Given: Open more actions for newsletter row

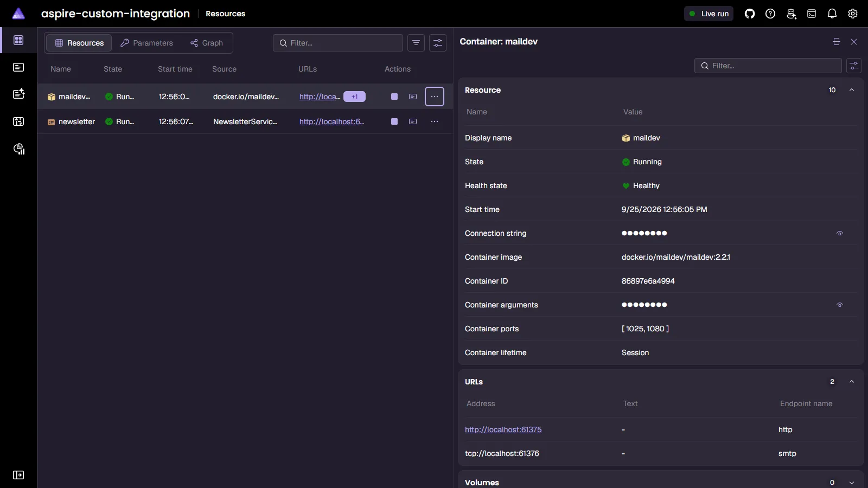Looking at the screenshot, I should (x=435, y=121).
